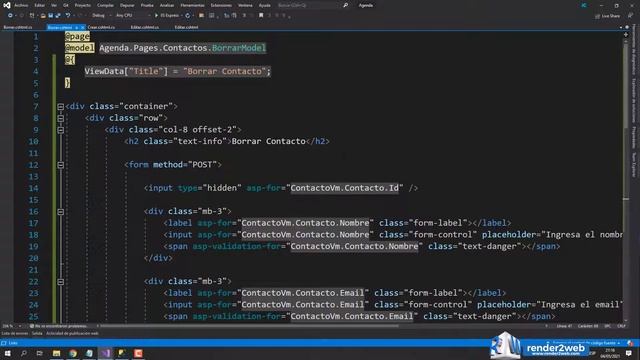Click the taskbar clock and date

[x=610, y=353]
